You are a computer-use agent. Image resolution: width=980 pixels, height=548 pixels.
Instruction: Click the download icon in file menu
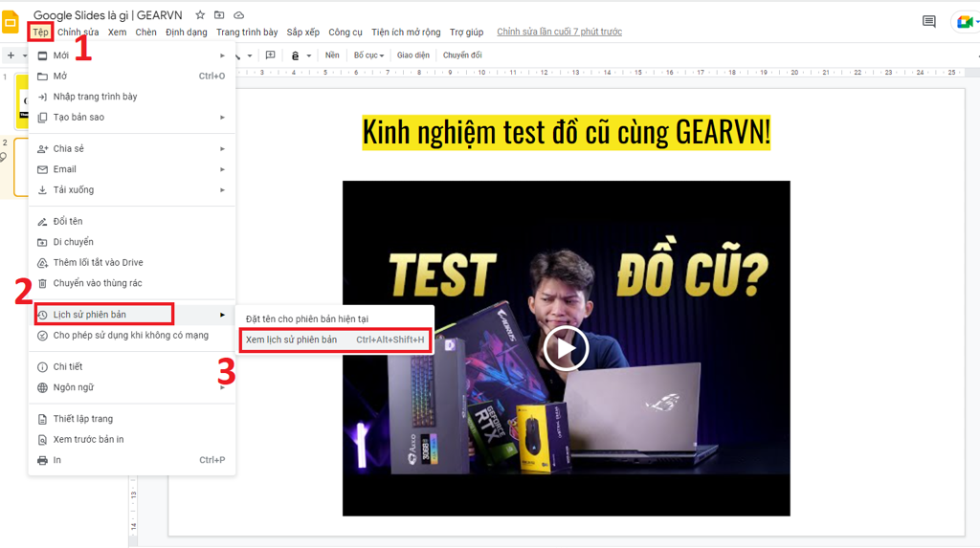(42, 190)
